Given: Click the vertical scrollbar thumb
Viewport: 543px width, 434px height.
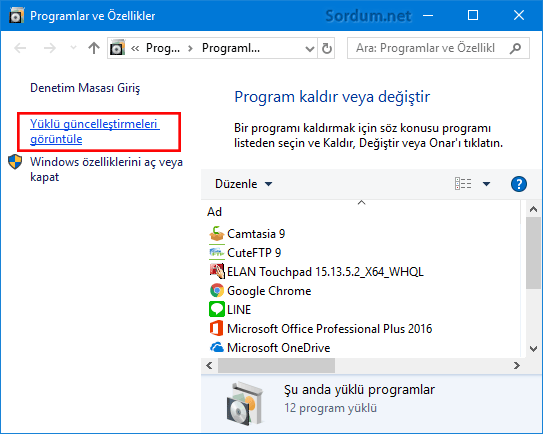Looking at the screenshot, I should [533, 253].
